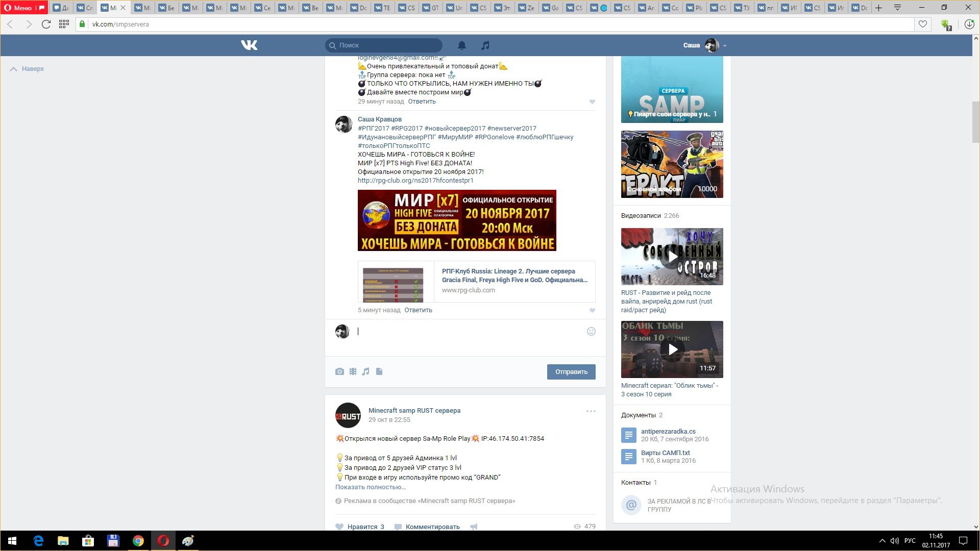Toggle Нравится on the RUST post
The height and width of the screenshot is (551, 980).
(360, 527)
